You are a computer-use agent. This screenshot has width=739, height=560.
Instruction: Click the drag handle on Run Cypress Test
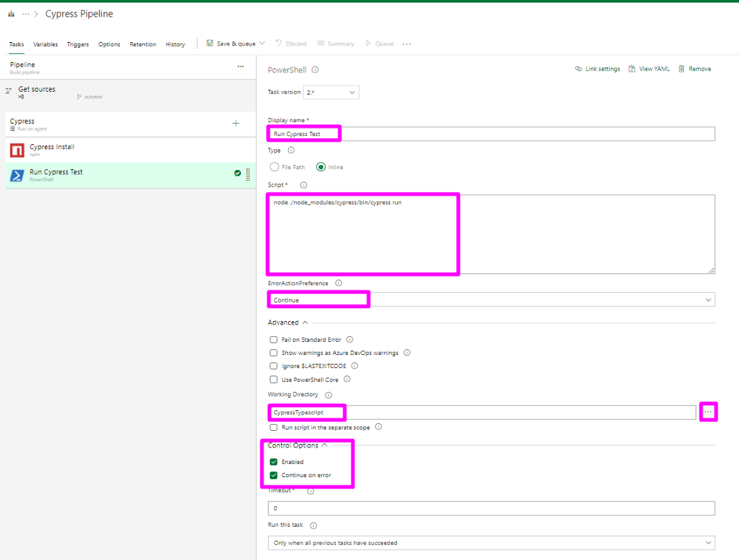point(248,174)
